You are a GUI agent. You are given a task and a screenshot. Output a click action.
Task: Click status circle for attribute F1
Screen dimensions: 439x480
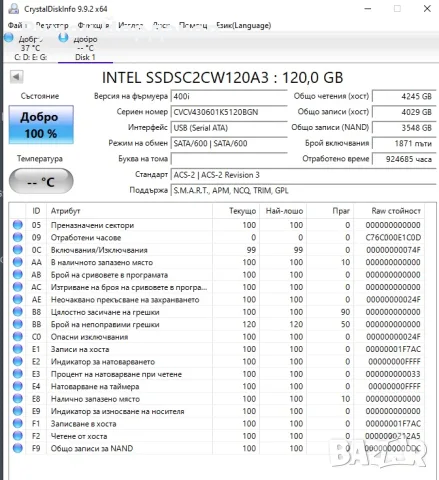click(x=18, y=423)
